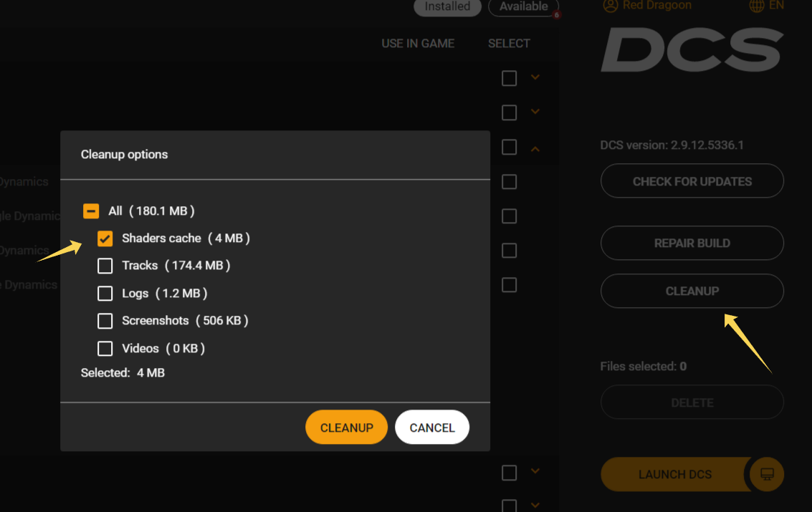The height and width of the screenshot is (512, 812).
Task: Click the Cleanup options dialog title
Action: tap(124, 155)
